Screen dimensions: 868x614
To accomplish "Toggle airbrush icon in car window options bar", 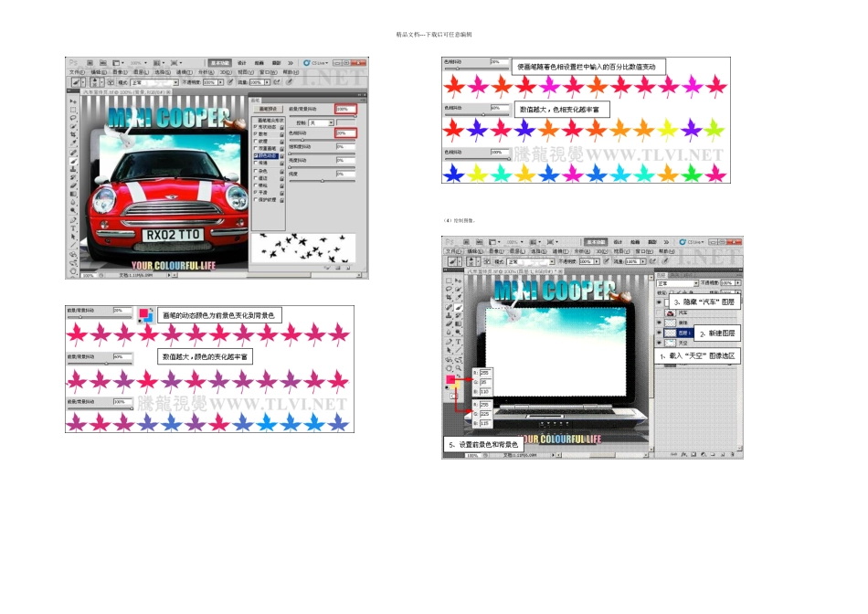I will coord(277,82).
